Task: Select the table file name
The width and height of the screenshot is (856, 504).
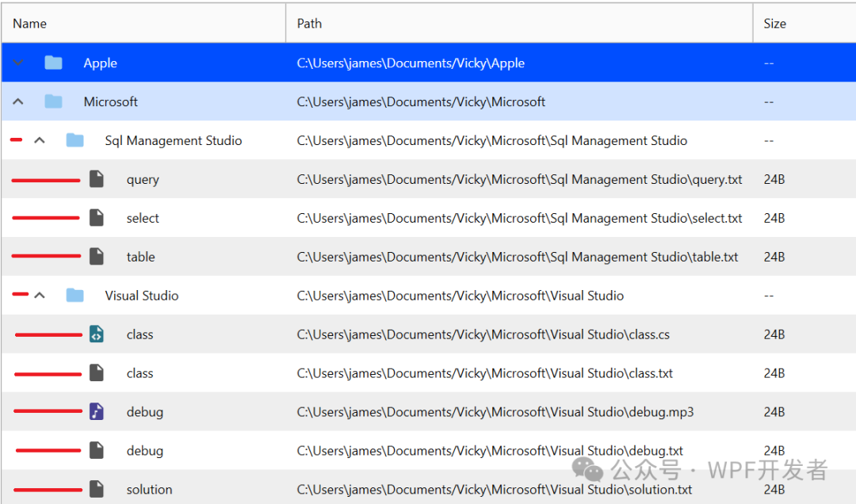Action: pyautogui.click(x=140, y=257)
